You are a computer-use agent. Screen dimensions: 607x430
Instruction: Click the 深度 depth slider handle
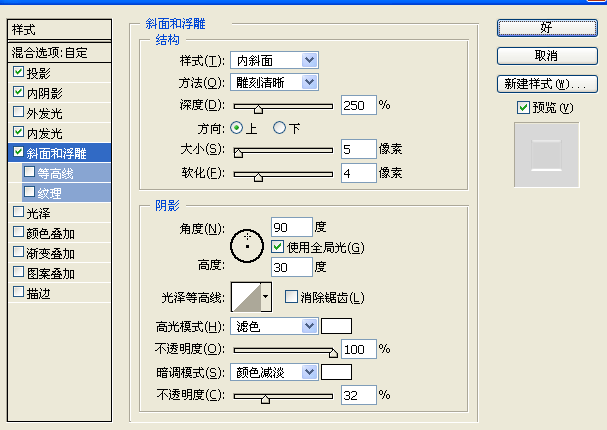tap(258, 109)
